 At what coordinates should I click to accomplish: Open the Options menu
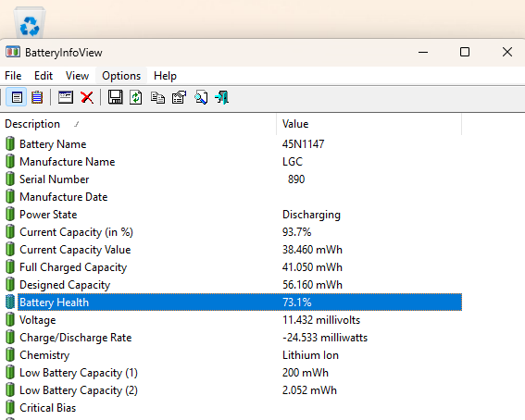121,76
